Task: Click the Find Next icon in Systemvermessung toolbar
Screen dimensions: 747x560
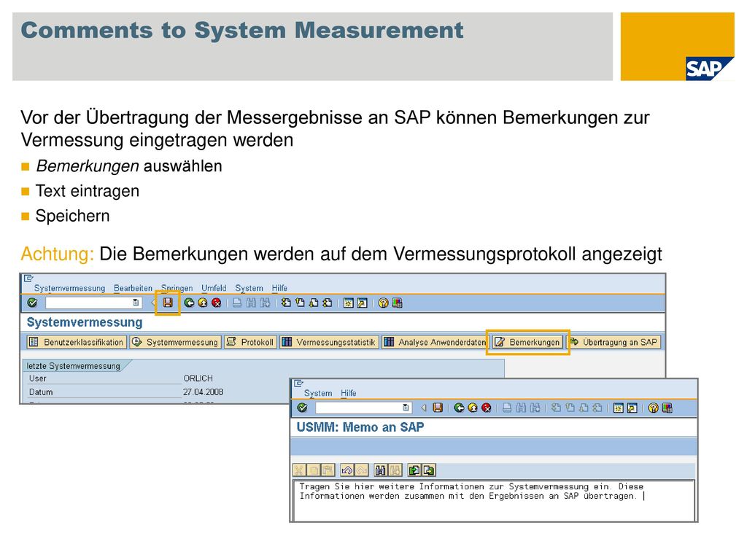Action: pos(265,303)
